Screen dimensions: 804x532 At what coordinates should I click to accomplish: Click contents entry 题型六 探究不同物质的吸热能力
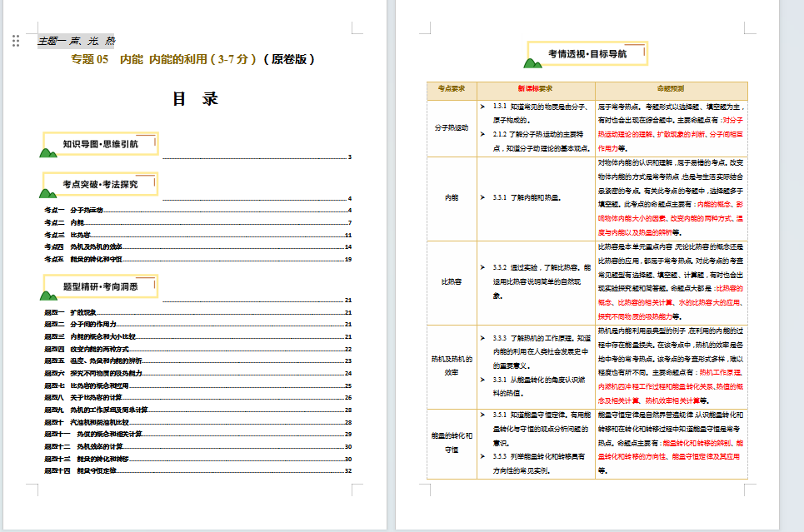coord(198,374)
